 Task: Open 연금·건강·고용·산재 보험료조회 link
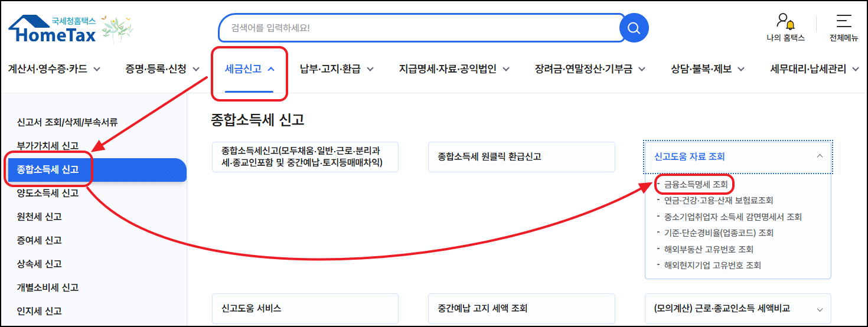click(x=719, y=201)
